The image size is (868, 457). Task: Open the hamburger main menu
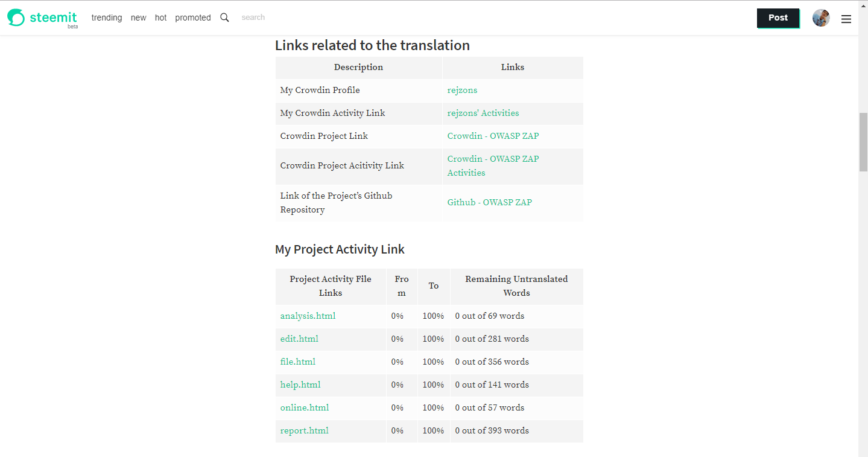tap(846, 19)
